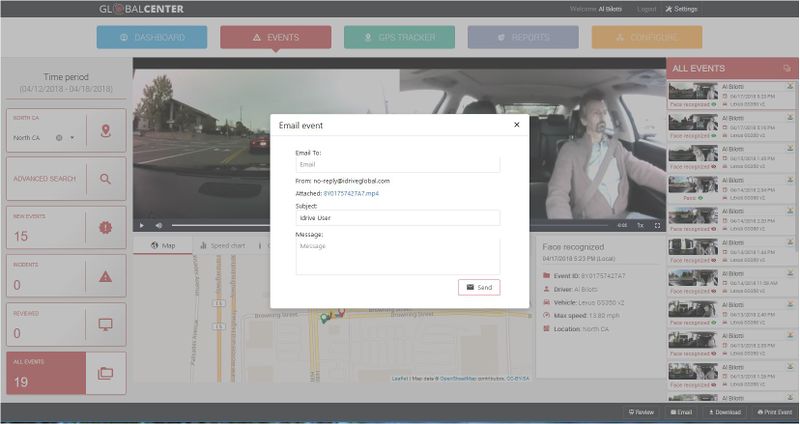The image size is (800, 424).
Task: Click the All Events folder icon in the sidebar
Action: [106, 373]
